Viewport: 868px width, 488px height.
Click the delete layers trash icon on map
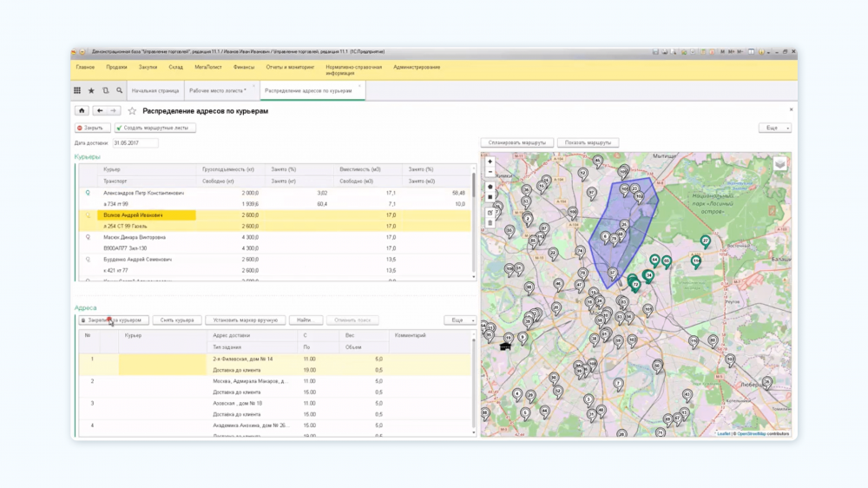[490, 223]
